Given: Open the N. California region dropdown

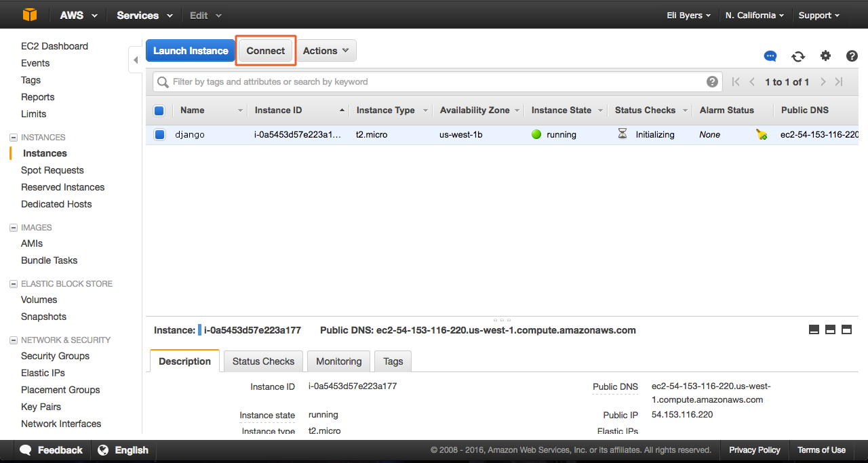Looking at the screenshot, I should pos(754,14).
